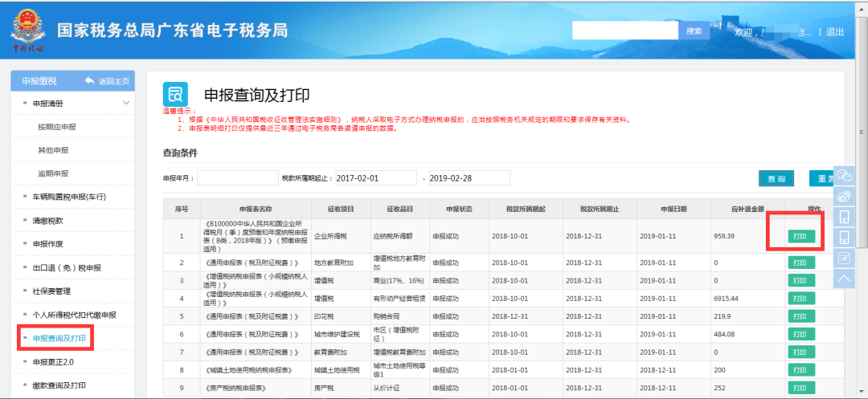The image size is (868, 399).
Task: Click the top search input box
Action: pyautogui.click(x=625, y=31)
